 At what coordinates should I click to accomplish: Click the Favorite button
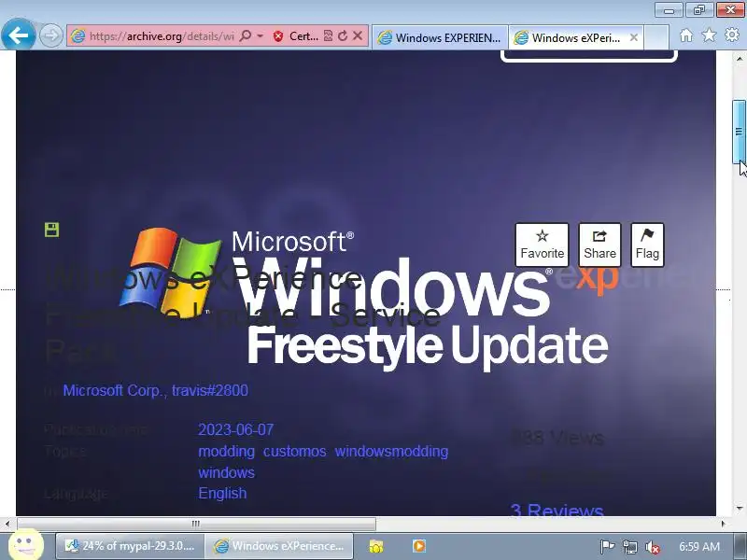point(543,245)
